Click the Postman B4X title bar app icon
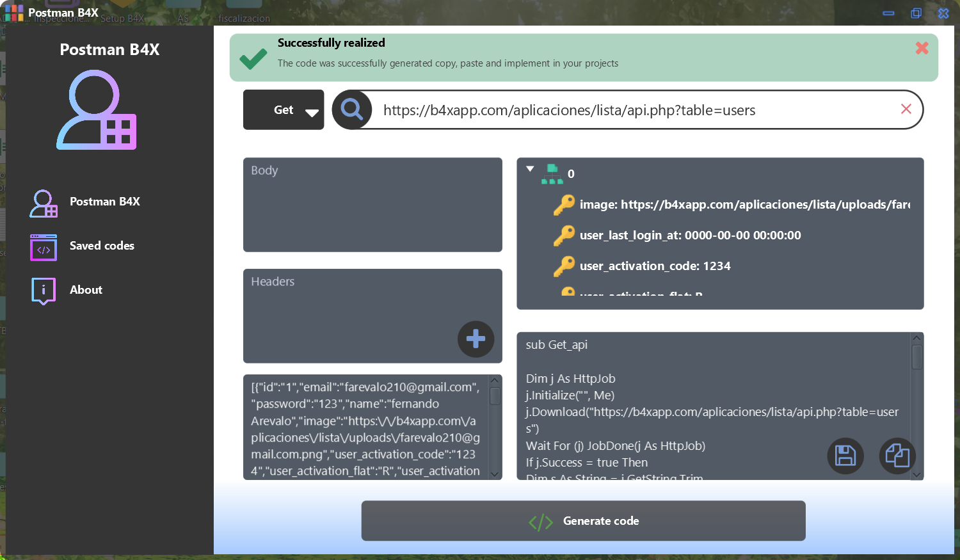 click(13, 12)
